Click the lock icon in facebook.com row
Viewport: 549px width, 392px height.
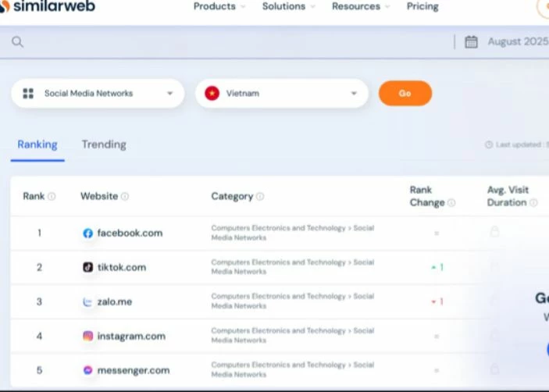[x=494, y=232]
